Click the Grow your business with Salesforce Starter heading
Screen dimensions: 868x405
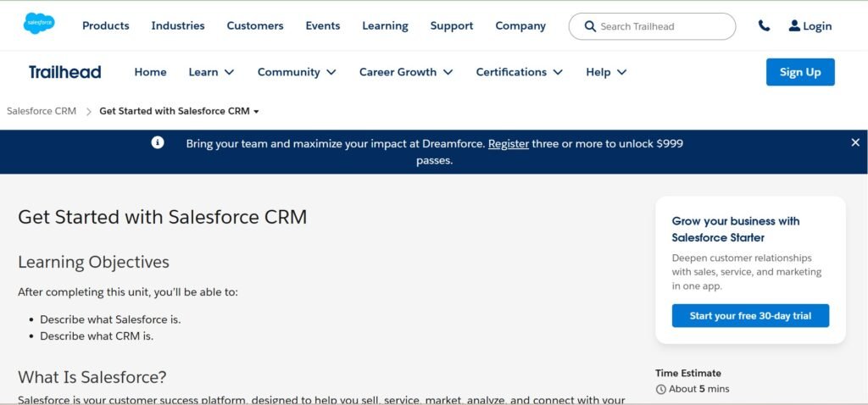tap(735, 229)
